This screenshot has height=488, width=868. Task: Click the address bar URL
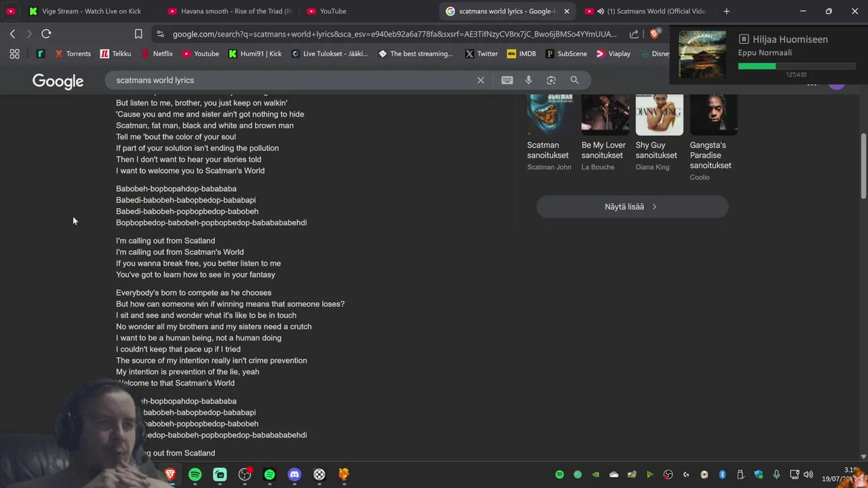tap(395, 34)
